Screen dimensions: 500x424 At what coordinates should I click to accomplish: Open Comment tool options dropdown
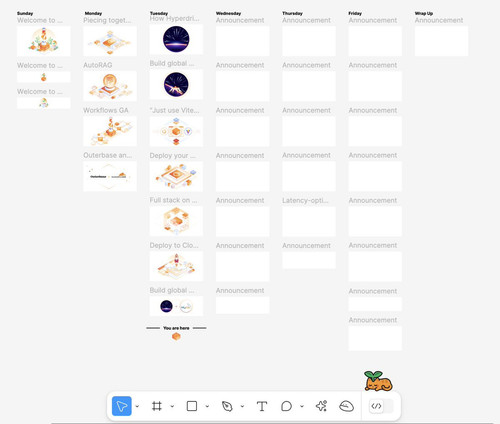(302, 406)
